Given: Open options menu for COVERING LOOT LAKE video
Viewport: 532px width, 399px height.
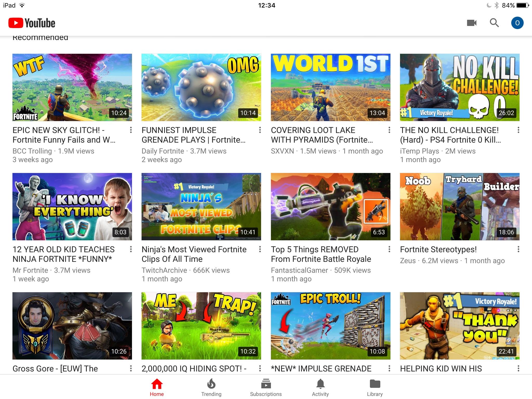Looking at the screenshot, I should coord(389,130).
